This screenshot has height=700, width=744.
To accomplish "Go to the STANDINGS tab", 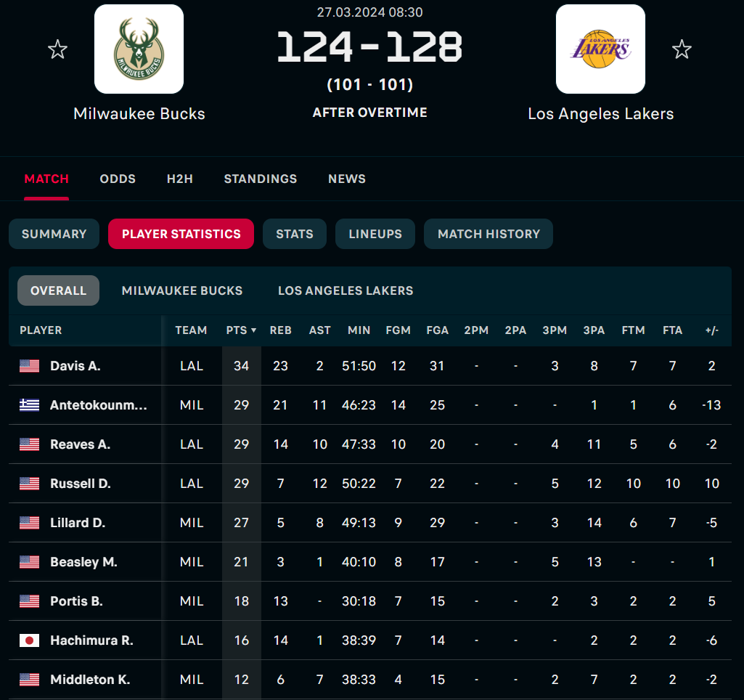I will tap(260, 179).
